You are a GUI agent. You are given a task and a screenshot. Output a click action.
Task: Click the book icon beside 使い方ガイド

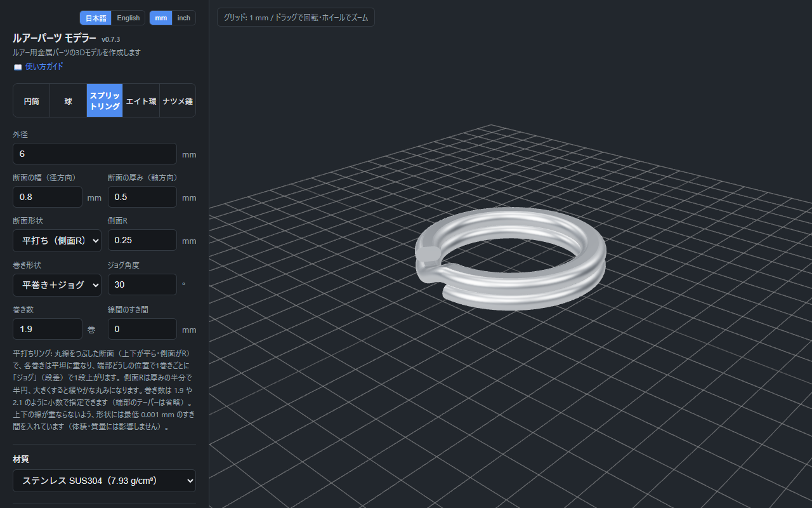pos(18,67)
